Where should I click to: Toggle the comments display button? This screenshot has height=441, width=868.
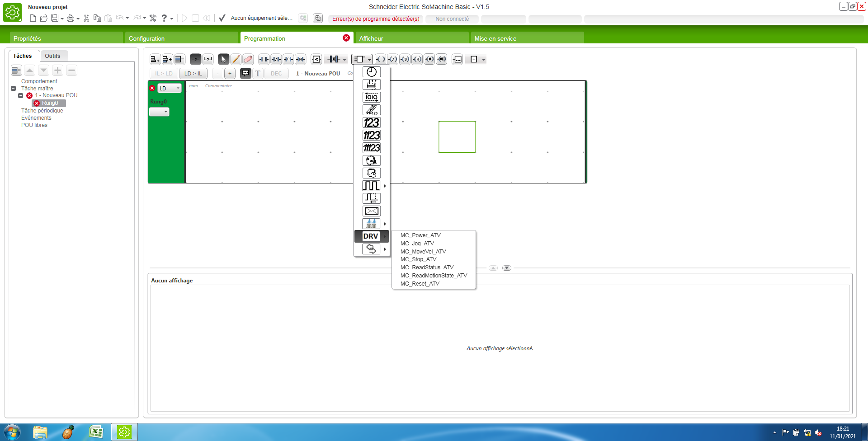(245, 74)
